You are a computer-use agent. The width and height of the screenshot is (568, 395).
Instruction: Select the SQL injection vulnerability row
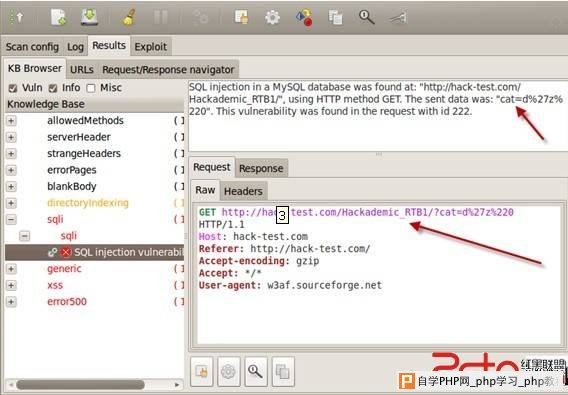(x=95, y=252)
